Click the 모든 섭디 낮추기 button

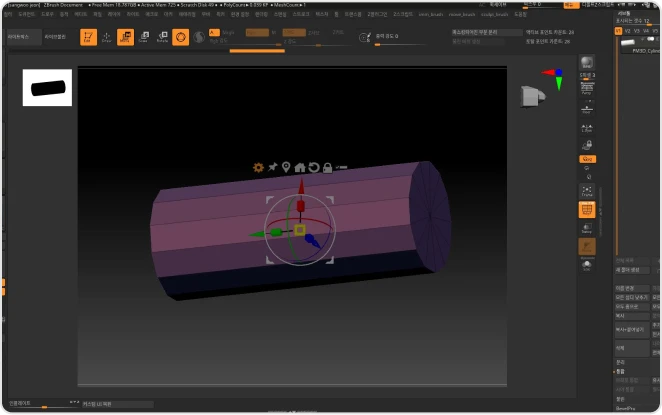(632, 298)
